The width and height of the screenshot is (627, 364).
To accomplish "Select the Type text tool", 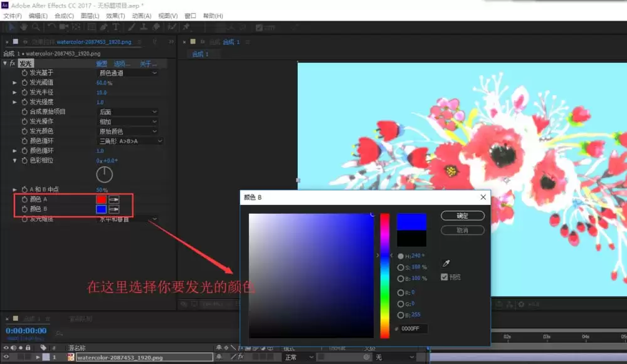I will click(116, 27).
